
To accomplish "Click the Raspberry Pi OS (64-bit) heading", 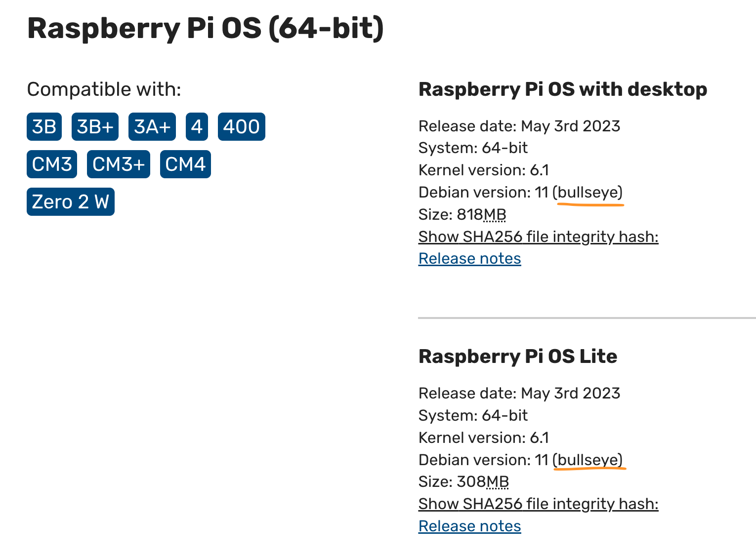I will pos(205,28).
